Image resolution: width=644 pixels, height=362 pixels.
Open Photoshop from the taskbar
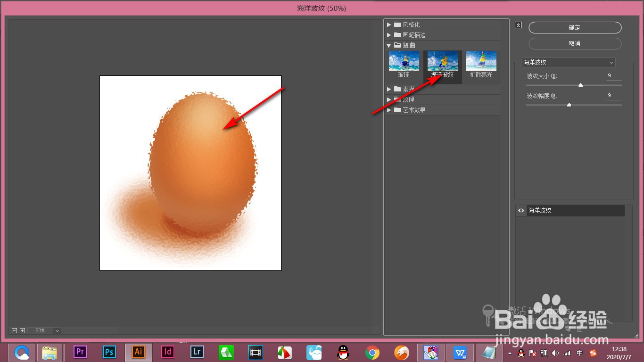pos(109,352)
